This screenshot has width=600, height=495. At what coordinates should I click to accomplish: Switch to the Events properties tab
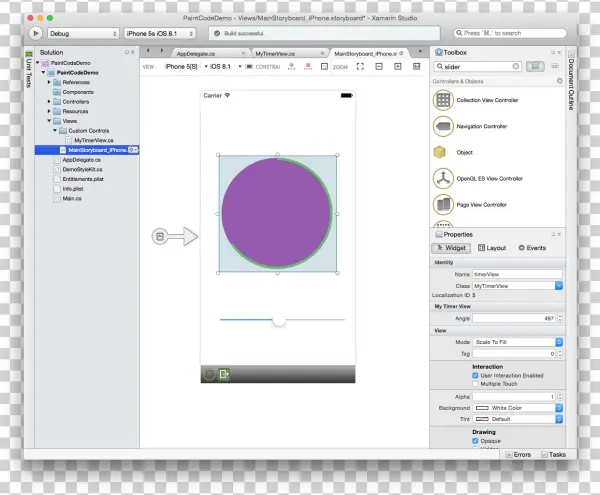pyautogui.click(x=532, y=248)
